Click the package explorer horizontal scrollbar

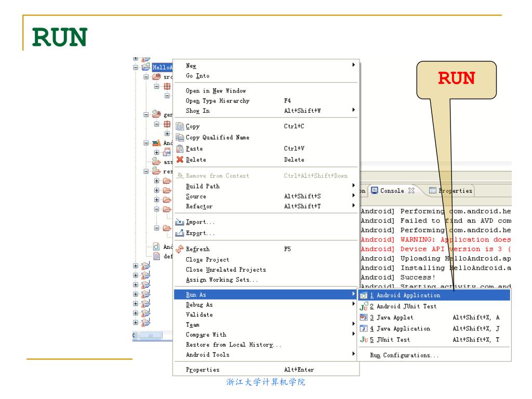pyautogui.click(x=151, y=336)
